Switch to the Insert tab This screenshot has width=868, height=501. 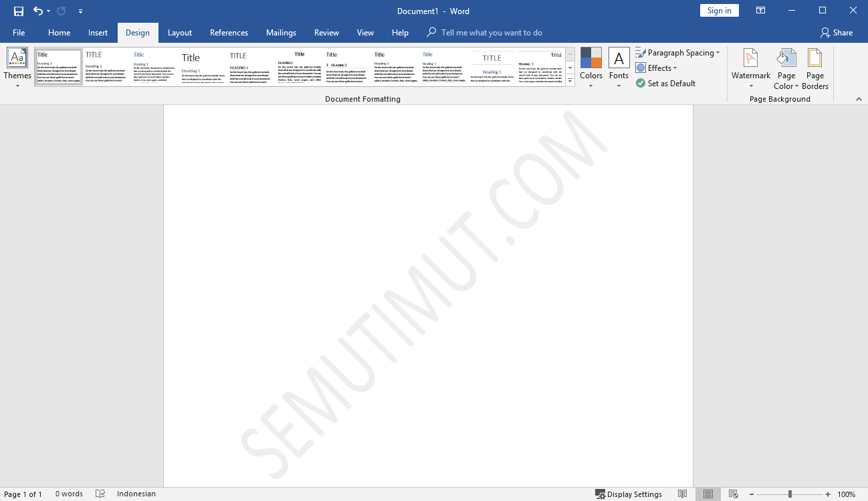click(x=98, y=32)
